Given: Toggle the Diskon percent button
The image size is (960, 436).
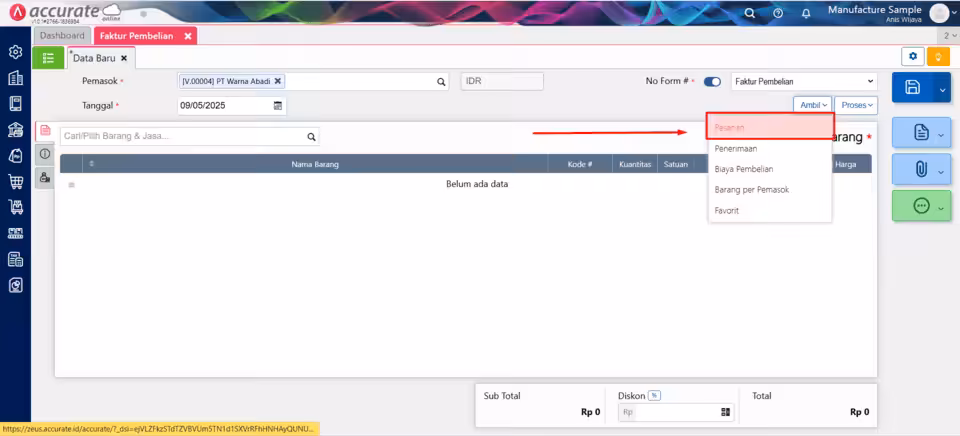Looking at the screenshot, I should tap(654, 396).
